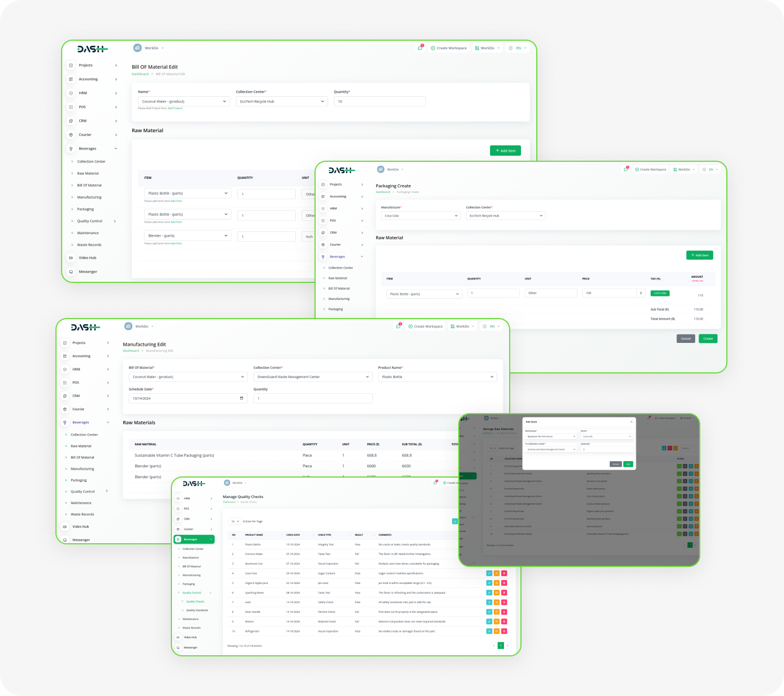Viewport: 784px width, 696px height.
Task: Click Messenger icon in Bill Of Material Edit sidebar
Action: tap(71, 272)
